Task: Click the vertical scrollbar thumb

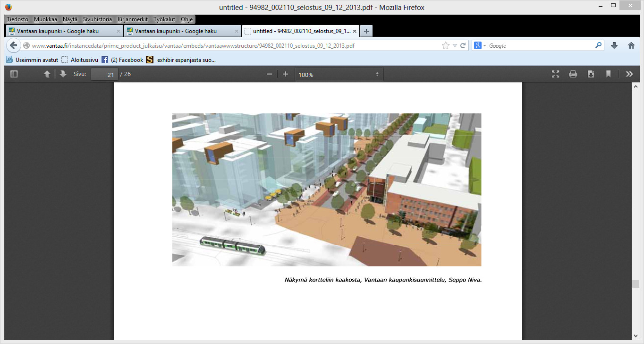Action: pos(636,284)
